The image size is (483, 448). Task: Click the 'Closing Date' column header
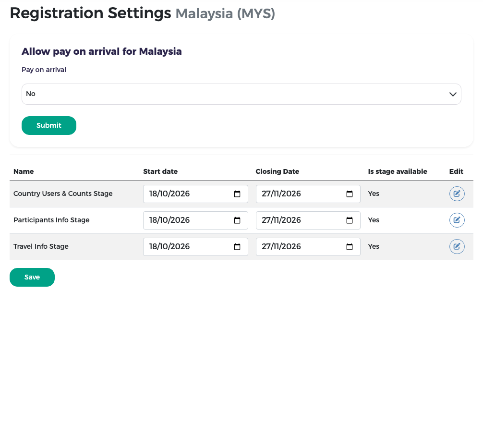[x=277, y=171]
